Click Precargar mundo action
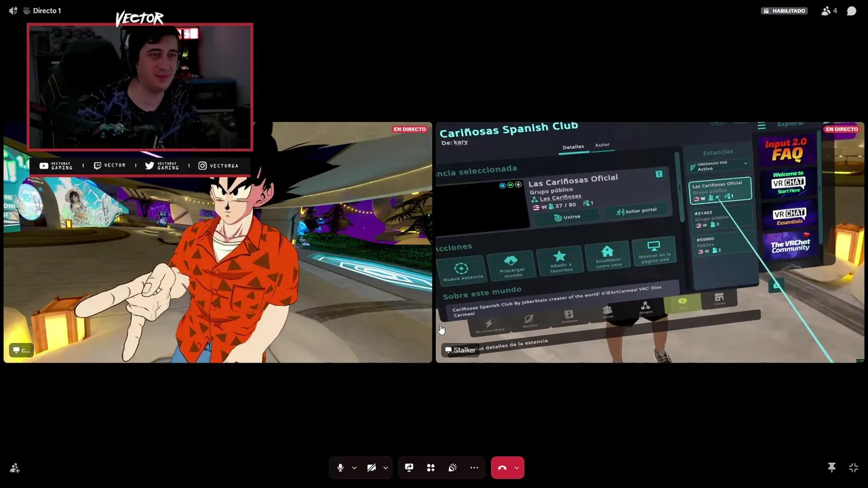The height and width of the screenshot is (488, 868). 512,266
